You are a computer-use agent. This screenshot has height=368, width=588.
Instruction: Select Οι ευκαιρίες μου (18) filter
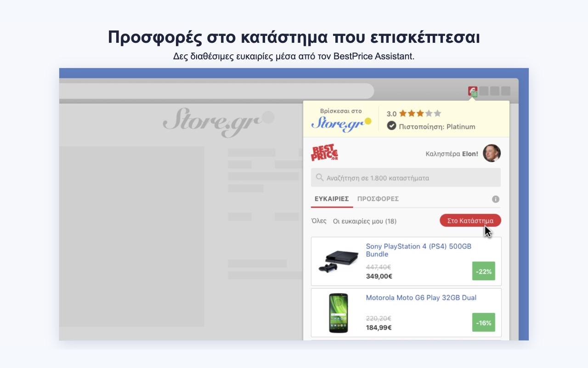[x=365, y=221]
